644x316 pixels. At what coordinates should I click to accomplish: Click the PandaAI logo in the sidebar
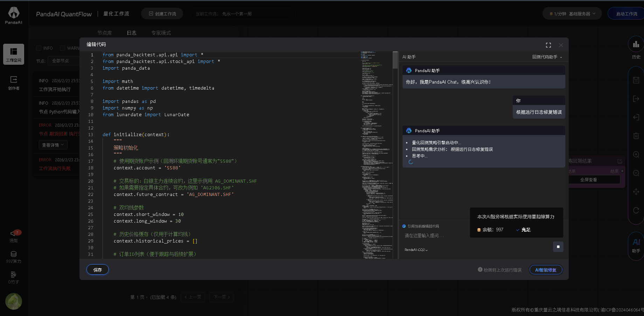14,16
